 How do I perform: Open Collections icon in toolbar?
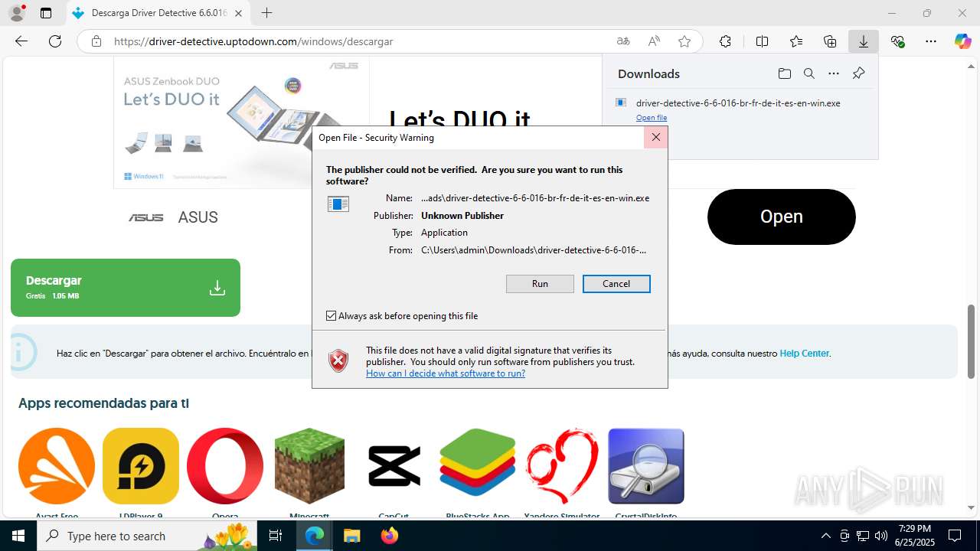coord(830,41)
